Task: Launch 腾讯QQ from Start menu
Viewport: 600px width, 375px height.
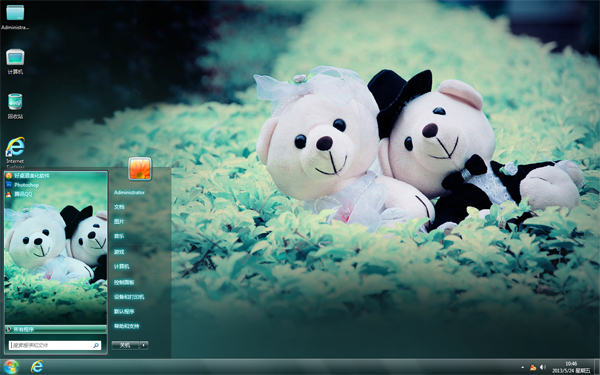Action: click(19, 194)
